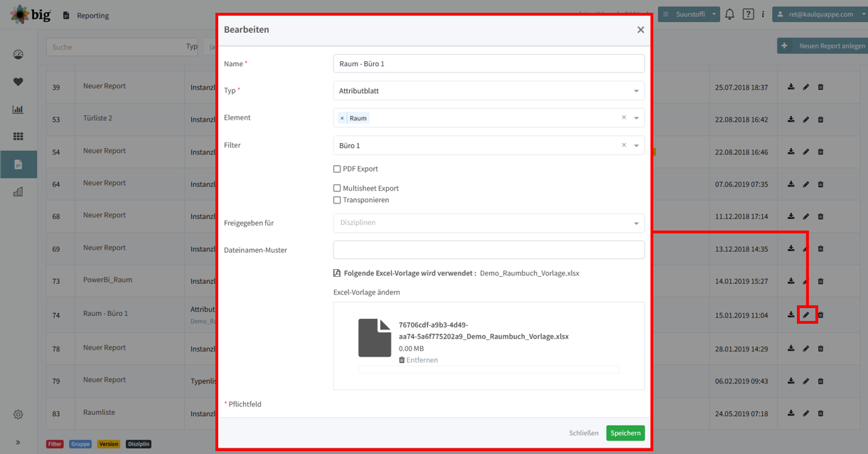Click the Türliste 2 report name

tap(97, 118)
